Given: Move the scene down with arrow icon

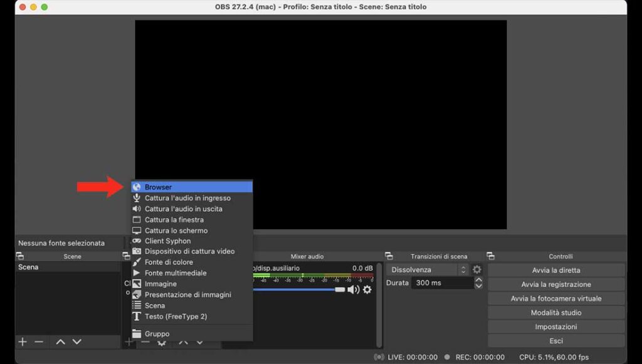Looking at the screenshot, I should click(76, 341).
